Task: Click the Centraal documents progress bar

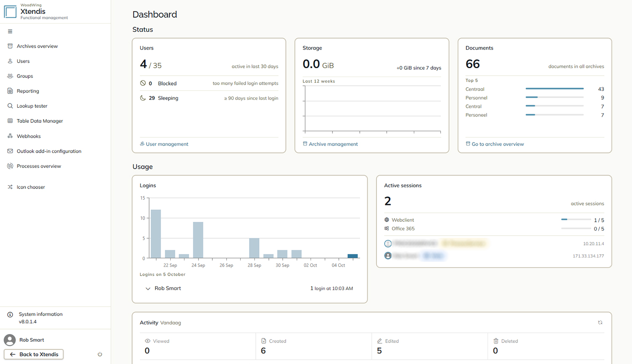Action: pos(554,89)
